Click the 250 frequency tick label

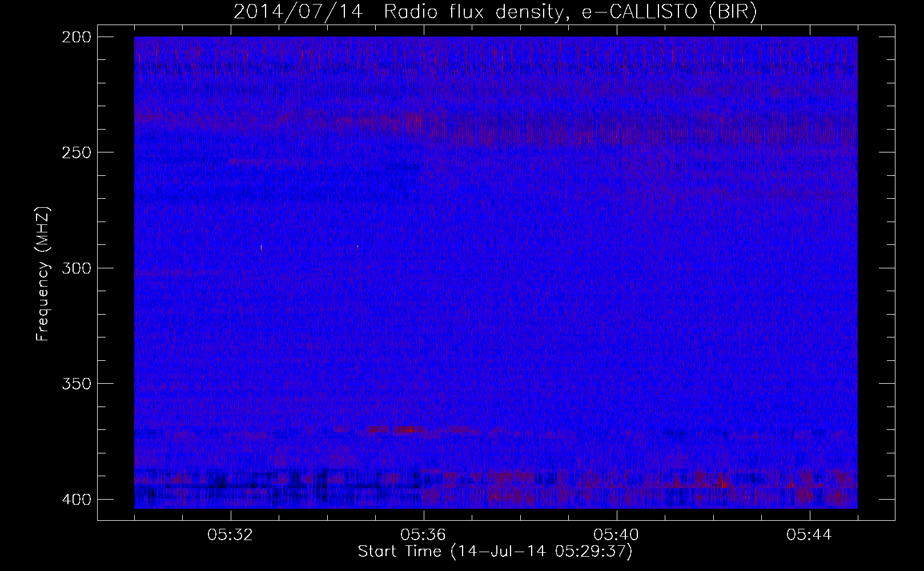point(75,152)
